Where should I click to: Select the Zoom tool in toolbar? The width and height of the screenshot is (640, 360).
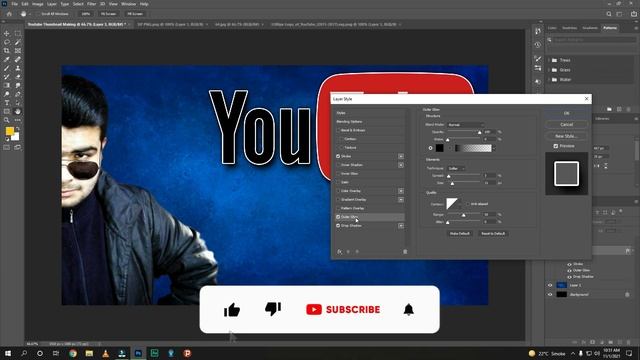[x=7, y=120]
